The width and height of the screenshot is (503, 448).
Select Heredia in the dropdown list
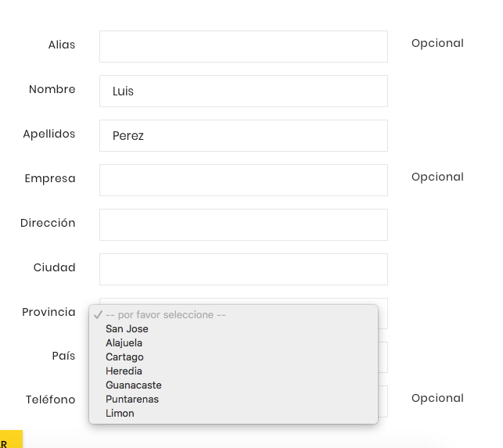pyautogui.click(x=124, y=371)
